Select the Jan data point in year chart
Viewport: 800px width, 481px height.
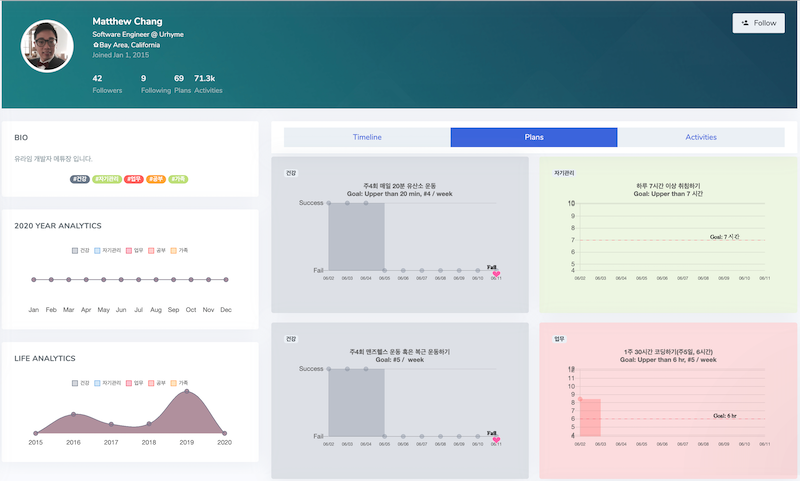(34, 280)
